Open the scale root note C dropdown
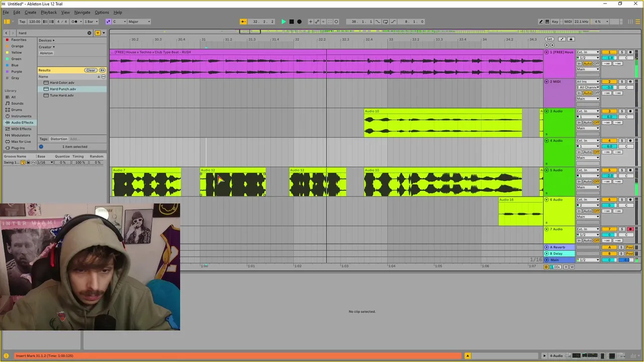 pyautogui.click(x=119, y=22)
